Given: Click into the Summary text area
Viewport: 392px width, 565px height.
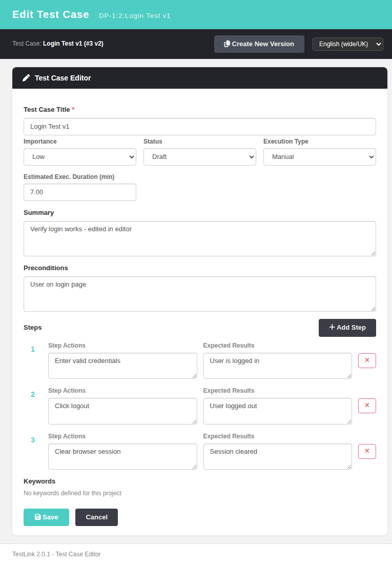Looking at the screenshot, I should 200,239.
